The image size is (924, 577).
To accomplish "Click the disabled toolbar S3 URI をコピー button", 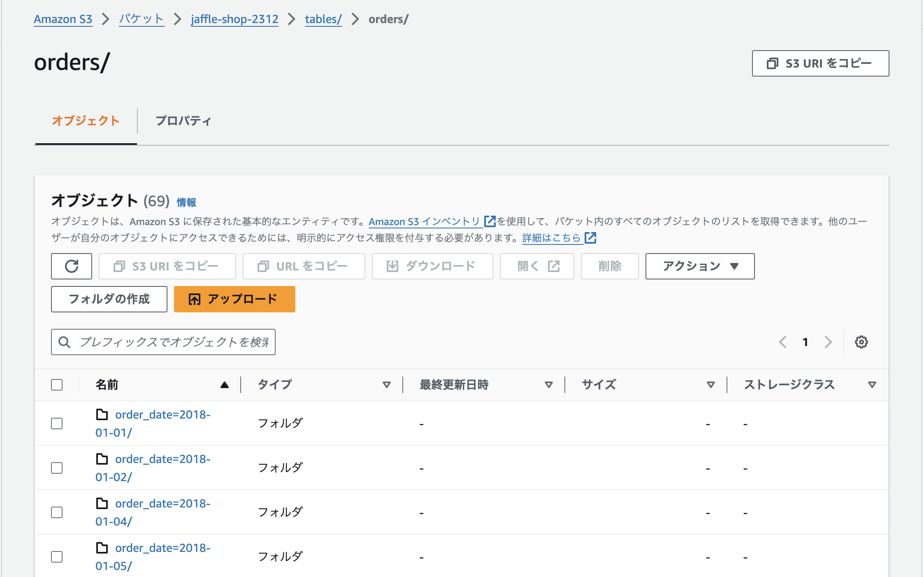I will [167, 266].
